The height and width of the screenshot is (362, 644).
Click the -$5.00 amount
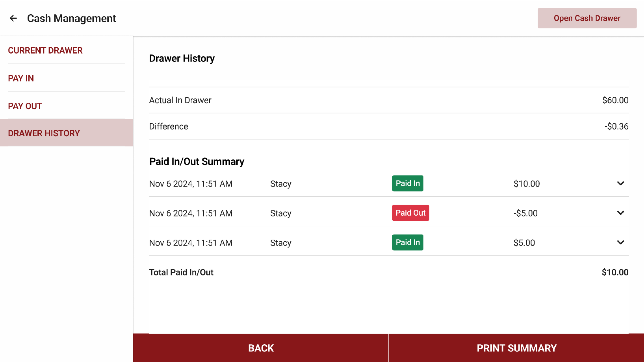(x=525, y=213)
